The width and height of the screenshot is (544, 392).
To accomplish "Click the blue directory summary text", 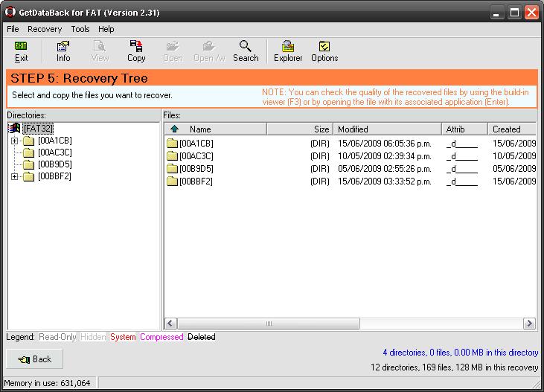I will tap(461, 353).
